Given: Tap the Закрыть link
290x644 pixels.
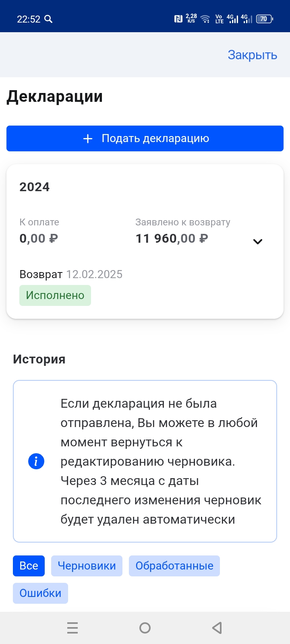Looking at the screenshot, I should click(x=253, y=55).
